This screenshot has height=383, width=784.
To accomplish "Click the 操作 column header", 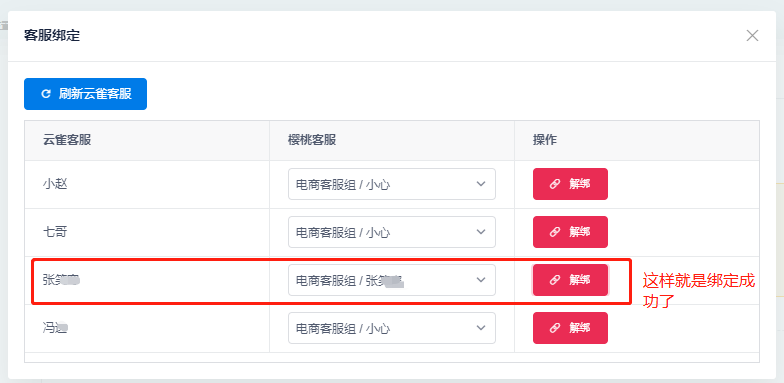I will (544, 140).
